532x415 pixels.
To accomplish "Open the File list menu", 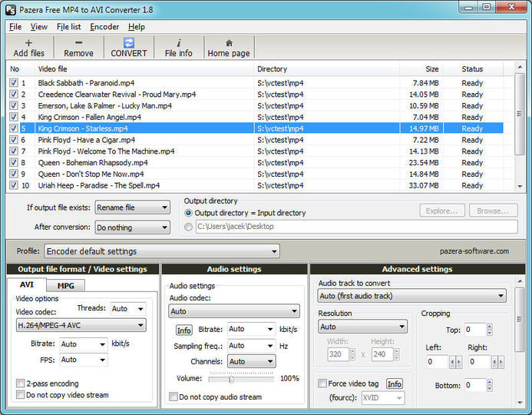I will click(69, 27).
